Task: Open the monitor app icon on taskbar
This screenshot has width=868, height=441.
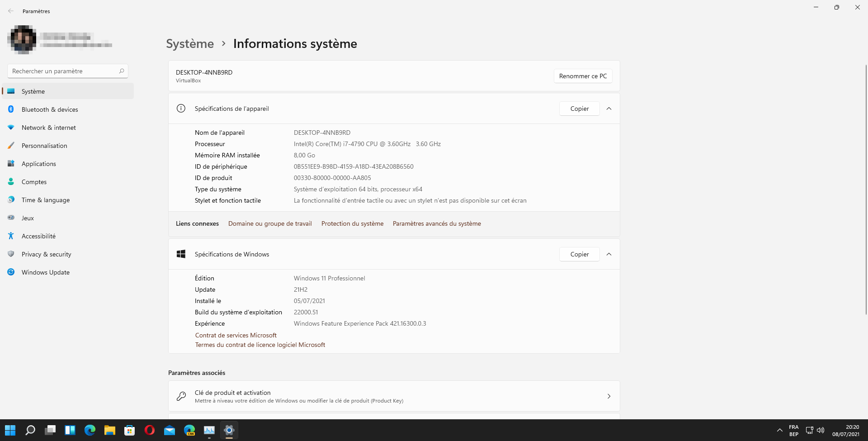Action: 209,430
